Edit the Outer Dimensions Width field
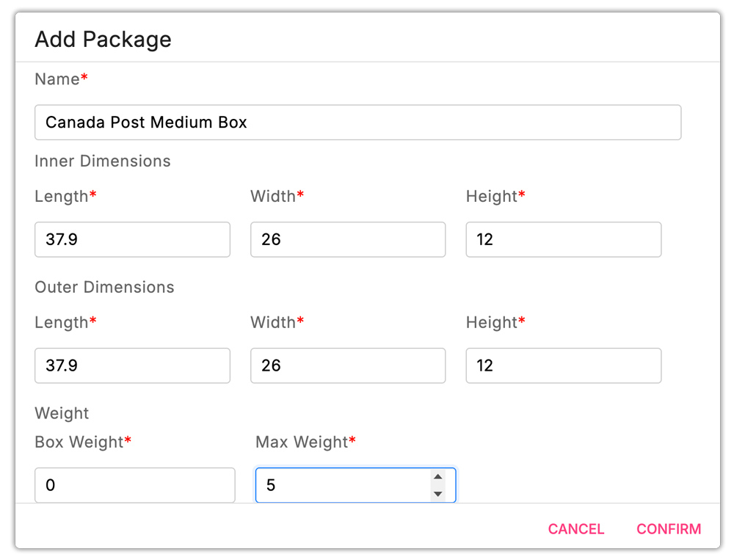This screenshot has height=560, width=734. 348,366
